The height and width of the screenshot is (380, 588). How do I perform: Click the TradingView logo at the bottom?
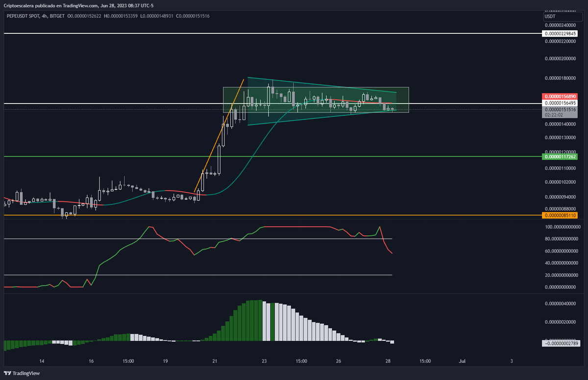click(x=22, y=373)
